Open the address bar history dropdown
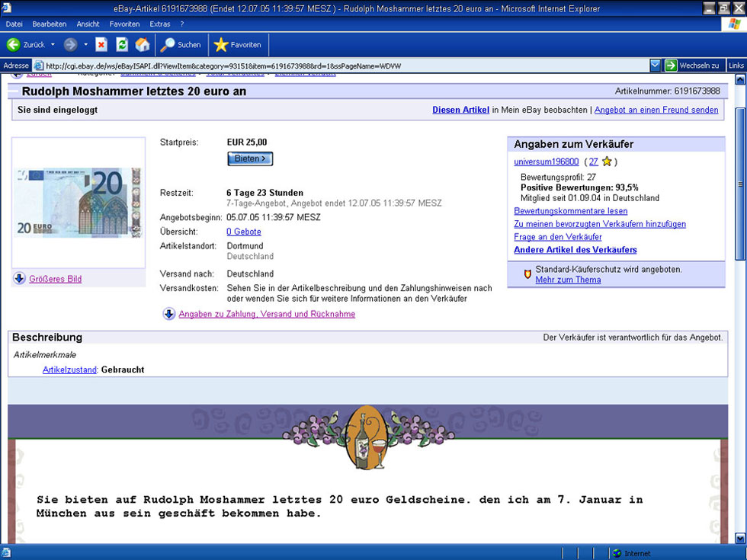The height and width of the screenshot is (560, 747). (655, 66)
